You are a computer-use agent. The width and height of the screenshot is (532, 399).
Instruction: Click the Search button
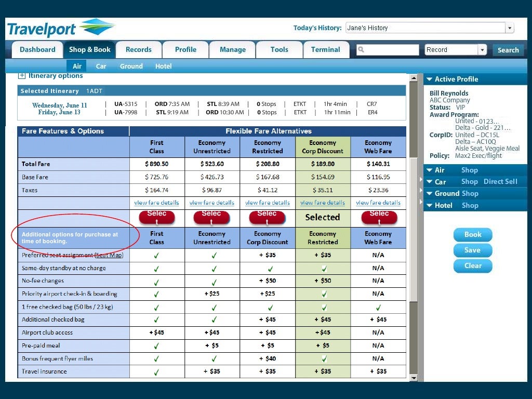pos(508,50)
